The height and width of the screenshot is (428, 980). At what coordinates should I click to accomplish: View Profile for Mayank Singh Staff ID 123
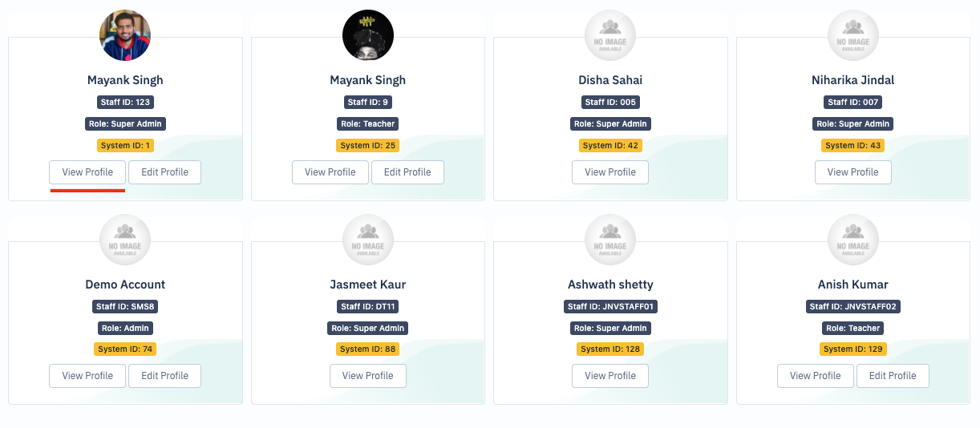click(87, 172)
